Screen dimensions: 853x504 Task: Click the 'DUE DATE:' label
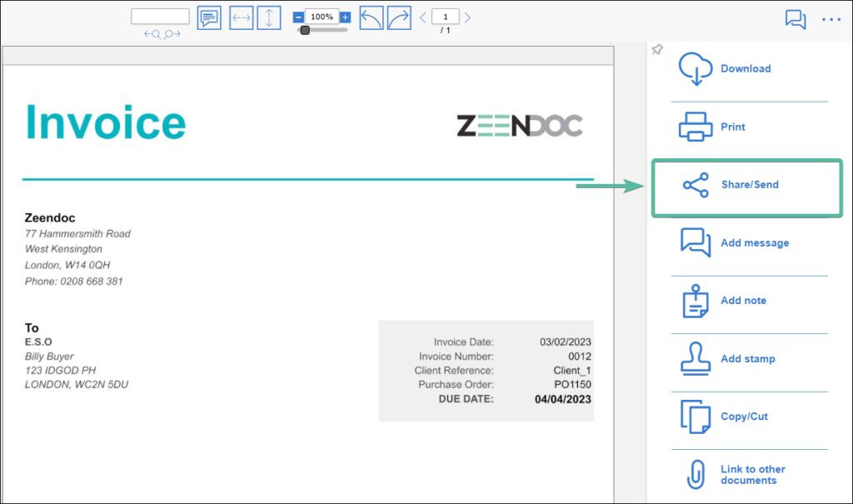[x=466, y=399]
